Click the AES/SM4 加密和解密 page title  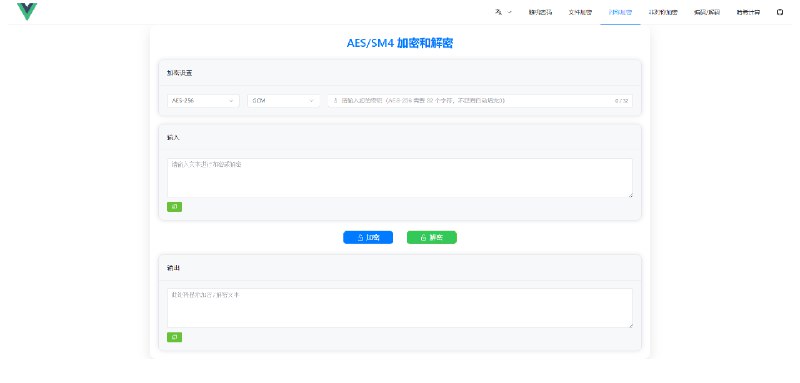click(x=400, y=43)
